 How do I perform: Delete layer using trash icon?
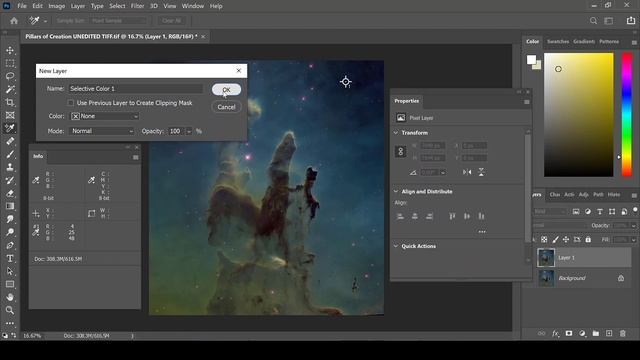pyautogui.click(x=622, y=333)
